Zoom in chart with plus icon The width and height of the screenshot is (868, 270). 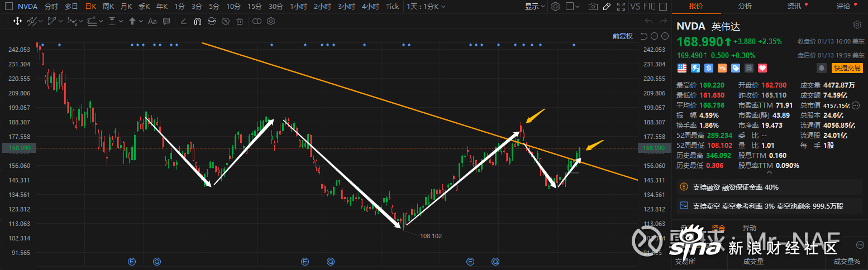click(x=665, y=36)
